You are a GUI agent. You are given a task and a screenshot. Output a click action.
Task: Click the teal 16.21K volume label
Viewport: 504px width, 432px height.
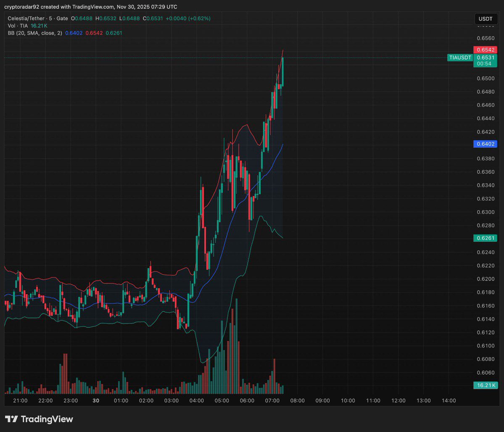(485, 385)
